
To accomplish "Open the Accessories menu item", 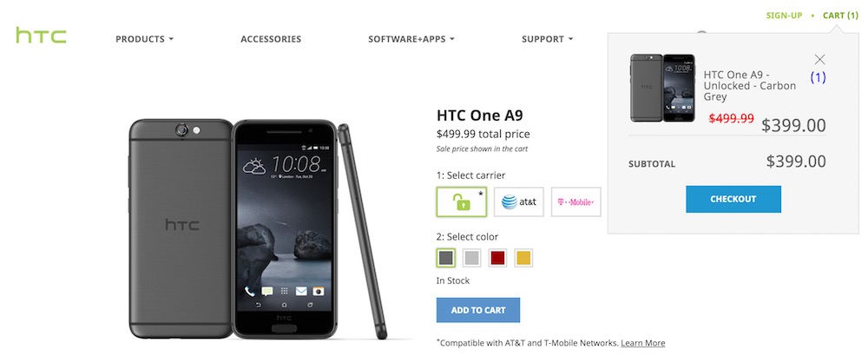I will [271, 39].
